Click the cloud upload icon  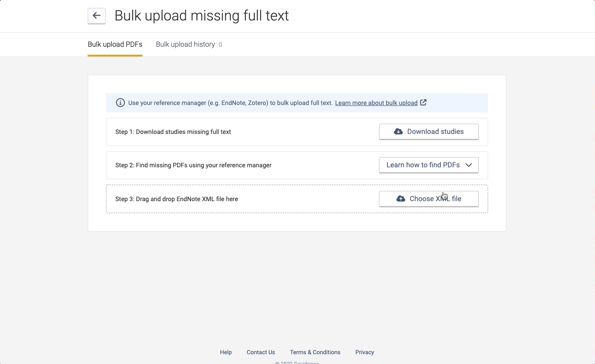pyautogui.click(x=401, y=199)
